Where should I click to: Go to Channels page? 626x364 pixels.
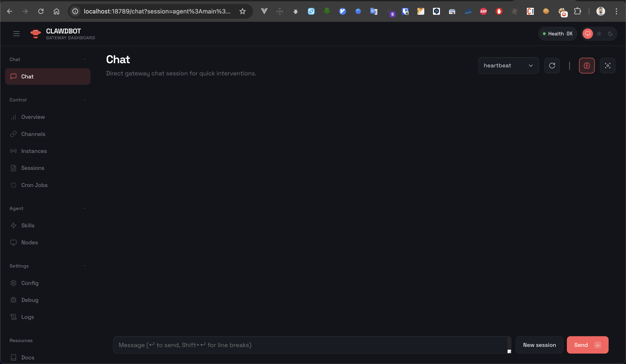pyautogui.click(x=48, y=134)
